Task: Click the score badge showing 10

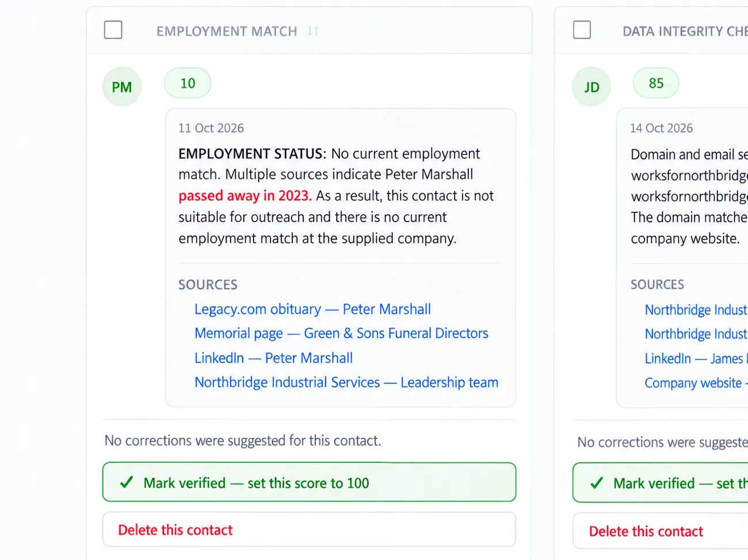Action: tap(188, 83)
